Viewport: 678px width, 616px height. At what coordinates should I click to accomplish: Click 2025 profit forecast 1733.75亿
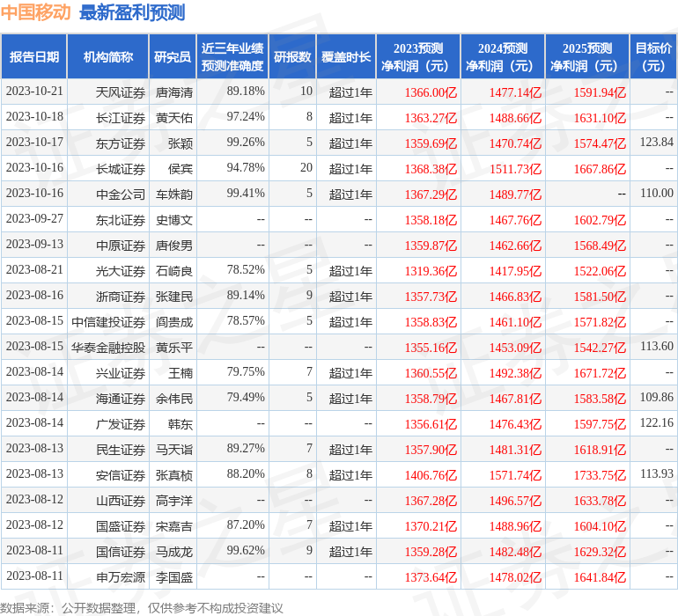coord(600,475)
